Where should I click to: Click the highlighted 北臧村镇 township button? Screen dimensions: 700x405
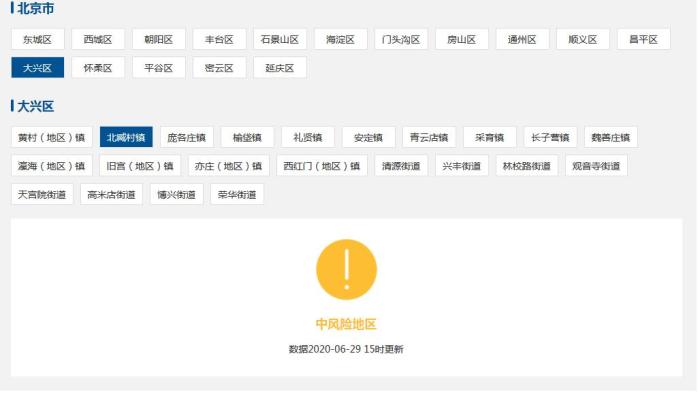pos(126,137)
